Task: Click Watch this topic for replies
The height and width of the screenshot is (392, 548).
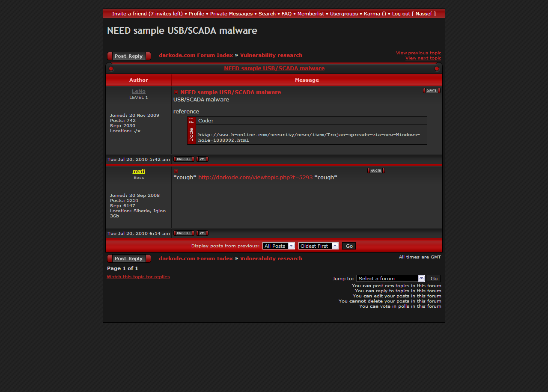Action: click(138, 277)
